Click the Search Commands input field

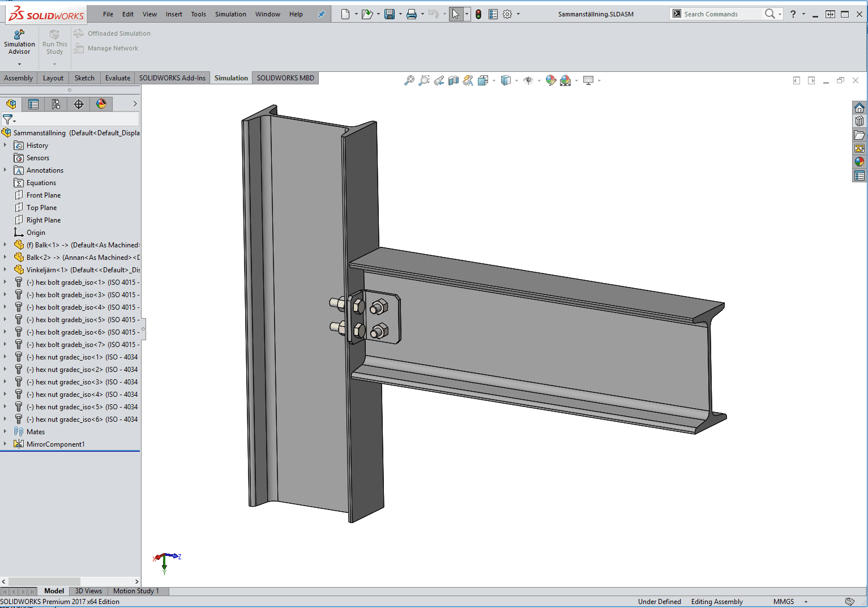pyautogui.click(x=719, y=14)
